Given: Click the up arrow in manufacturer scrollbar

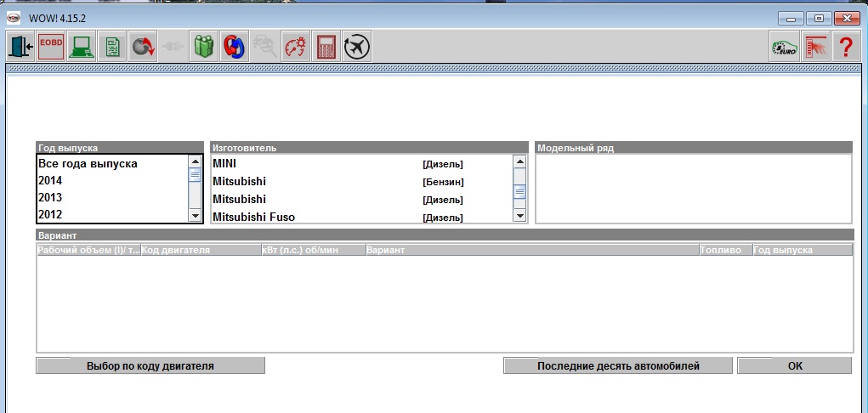Looking at the screenshot, I should (x=519, y=161).
